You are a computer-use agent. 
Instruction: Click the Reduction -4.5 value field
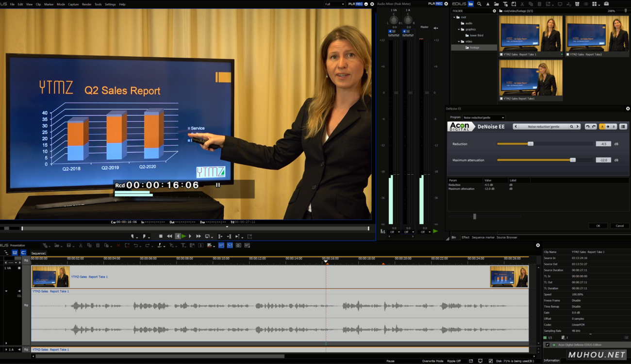603,144
